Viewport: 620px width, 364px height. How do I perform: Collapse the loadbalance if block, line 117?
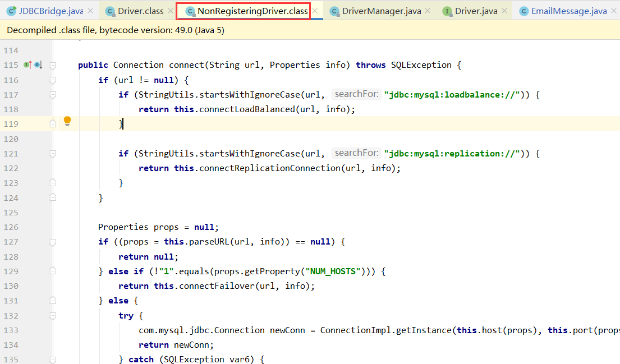pyautogui.click(x=53, y=95)
